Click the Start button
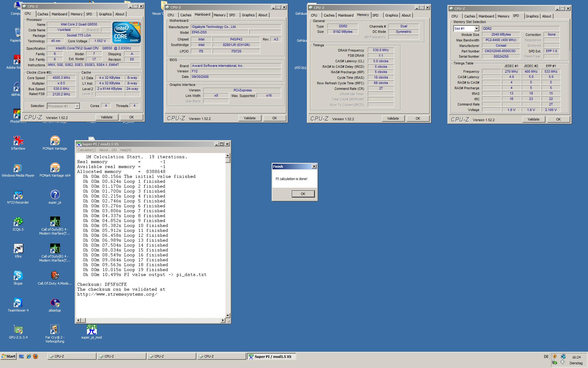Viewport: 588px width, 368px height. point(8,356)
